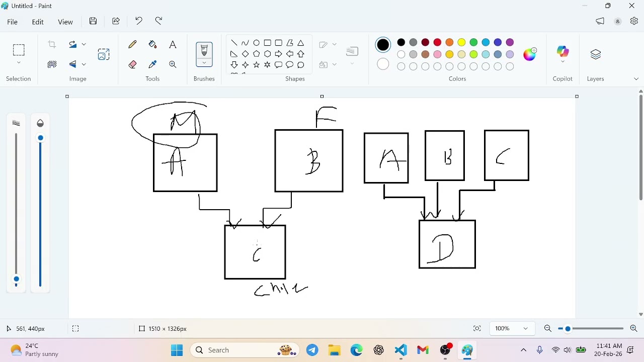Pick the yellow color swatch
The image size is (644, 362).
coord(462,42)
